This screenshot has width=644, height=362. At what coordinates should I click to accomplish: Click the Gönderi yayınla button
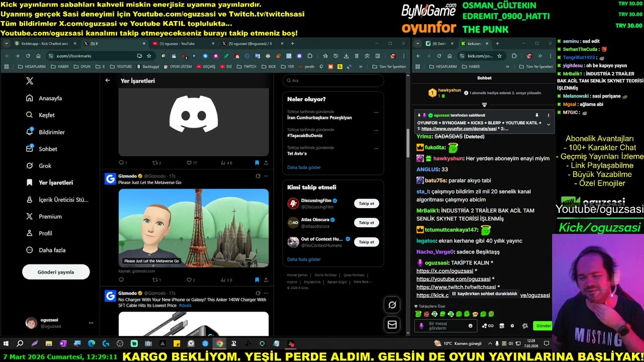[56, 272]
